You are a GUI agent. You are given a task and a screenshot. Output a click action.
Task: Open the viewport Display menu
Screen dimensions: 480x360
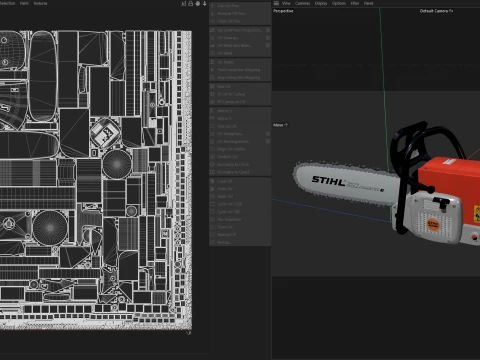321,3
